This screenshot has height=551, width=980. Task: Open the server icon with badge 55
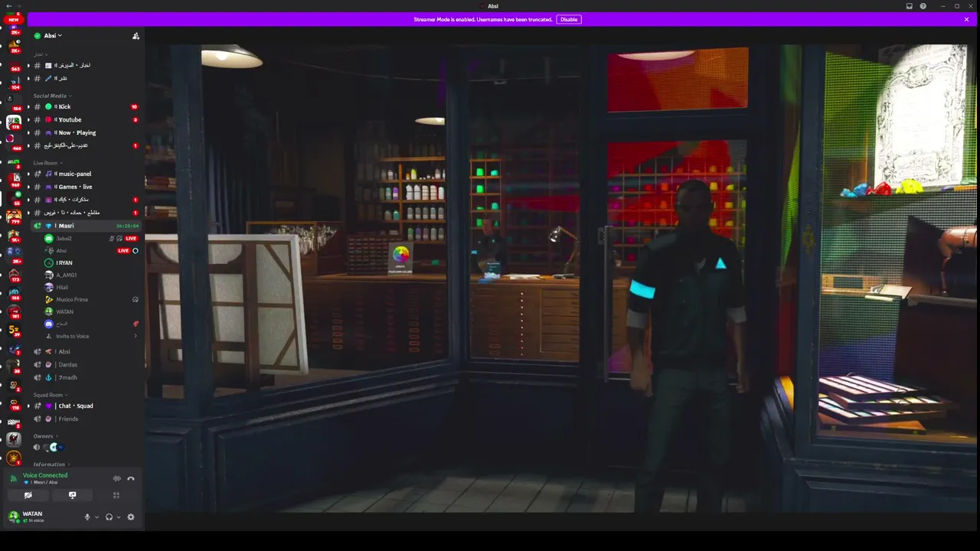pyautogui.click(x=14, y=197)
